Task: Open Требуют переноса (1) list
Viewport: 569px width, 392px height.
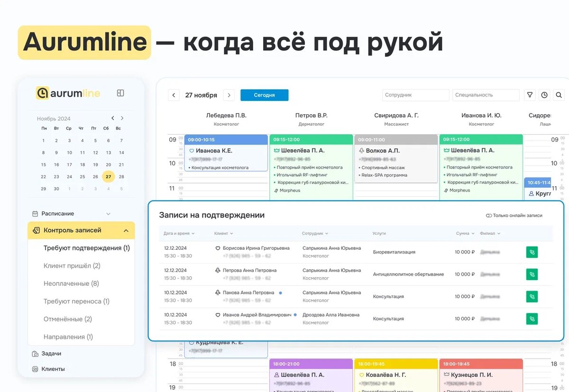Action: 76,301
